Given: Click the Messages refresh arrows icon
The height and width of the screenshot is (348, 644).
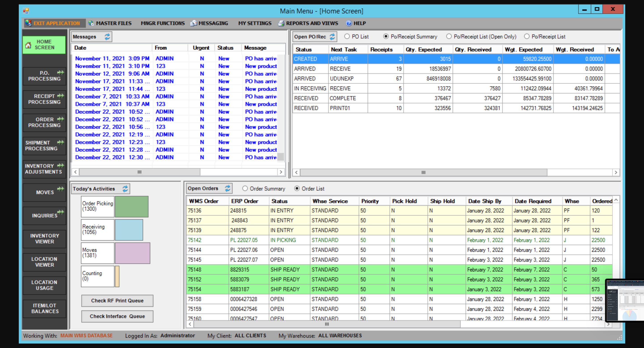Looking at the screenshot, I should pyautogui.click(x=107, y=37).
